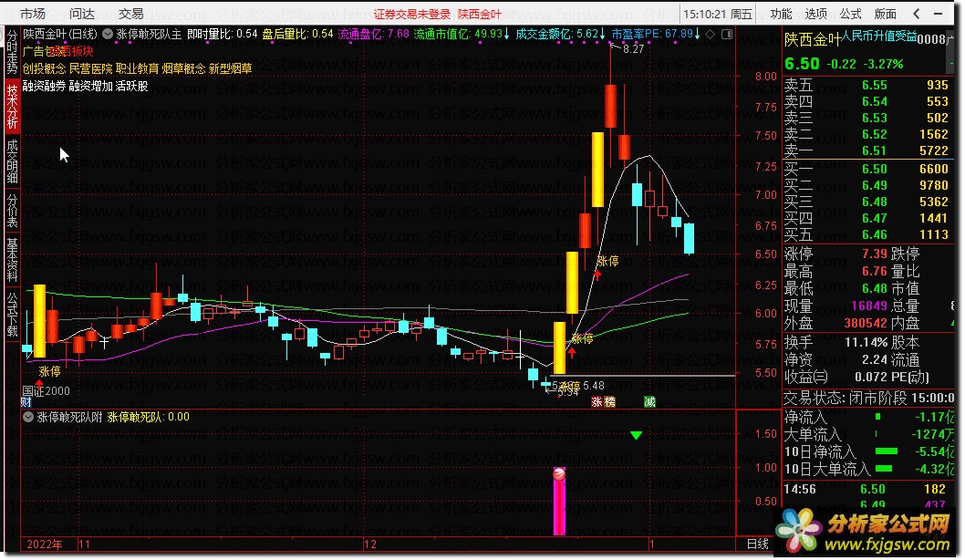
Task: Open the 公式 menu
Action: pyautogui.click(x=850, y=14)
